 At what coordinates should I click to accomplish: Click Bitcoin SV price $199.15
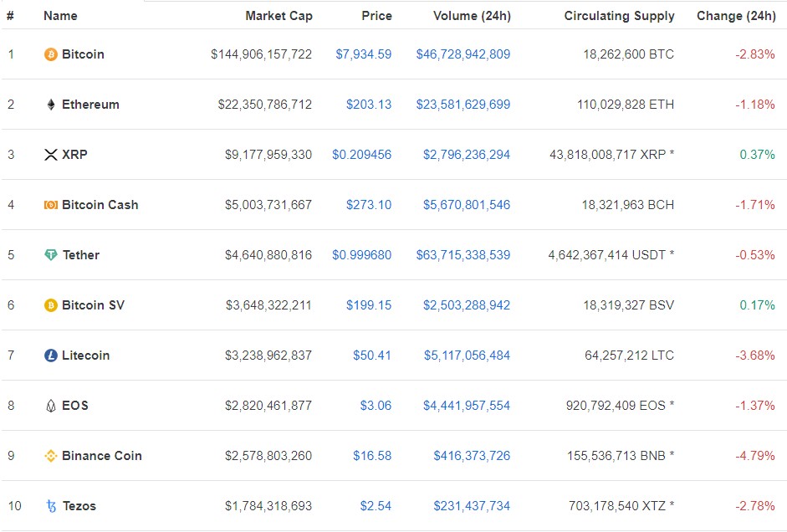coord(369,305)
